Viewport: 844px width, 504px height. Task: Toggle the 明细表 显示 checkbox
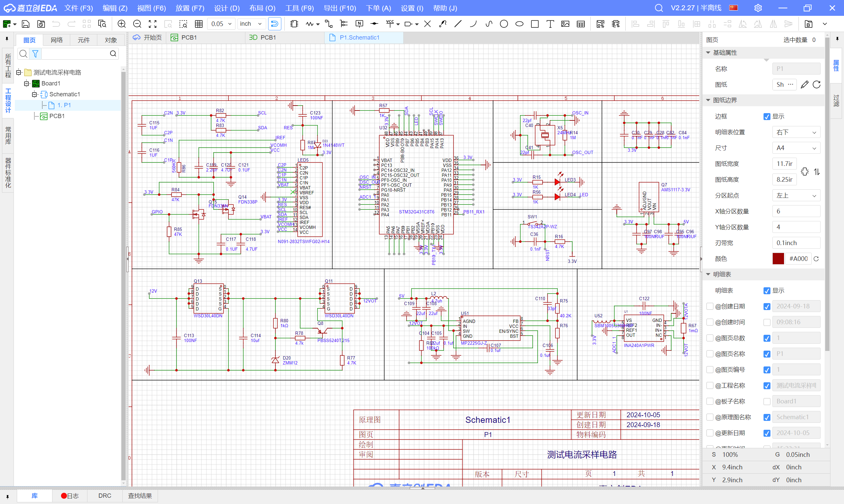point(766,291)
